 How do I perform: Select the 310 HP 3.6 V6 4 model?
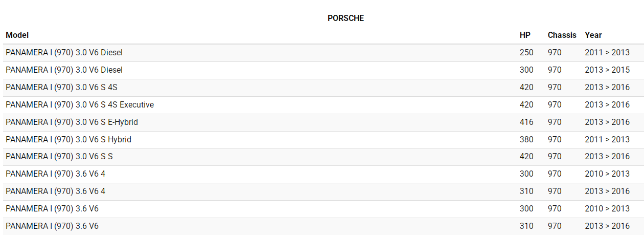pyautogui.click(x=55, y=191)
